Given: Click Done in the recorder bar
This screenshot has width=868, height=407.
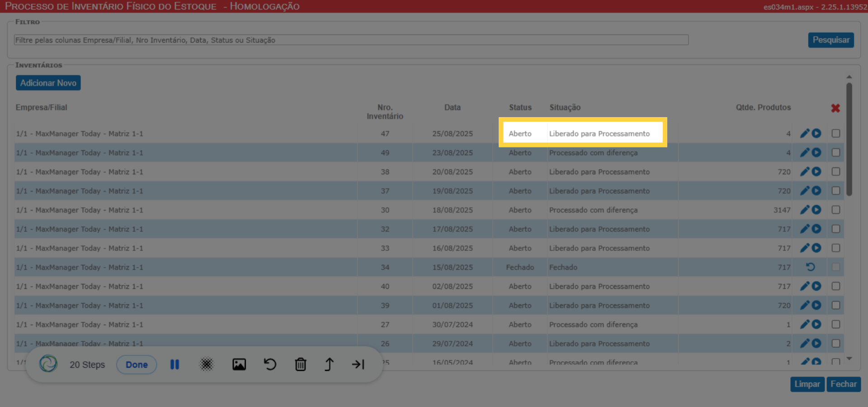Looking at the screenshot, I should tap(137, 364).
